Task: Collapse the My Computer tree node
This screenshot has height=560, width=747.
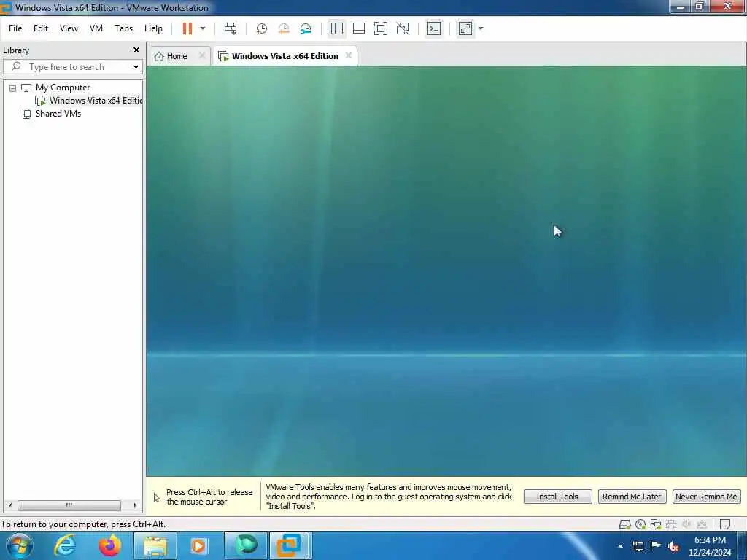Action: pos(13,88)
